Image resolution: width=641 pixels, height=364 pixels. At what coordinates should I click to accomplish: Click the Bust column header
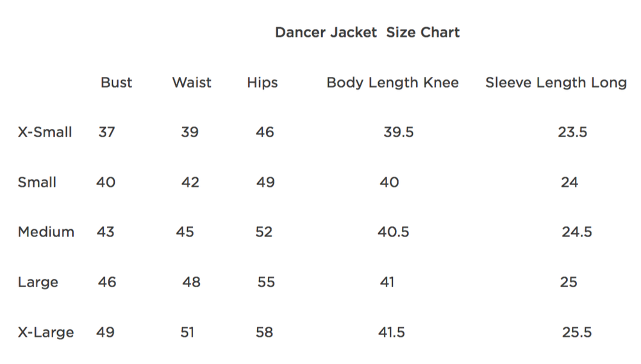point(117,83)
